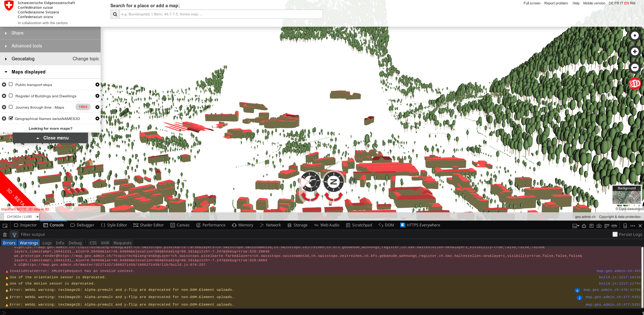Toggle the Warnings filter
This screenshot has height=315, width=644.
[x=29, y=243]
